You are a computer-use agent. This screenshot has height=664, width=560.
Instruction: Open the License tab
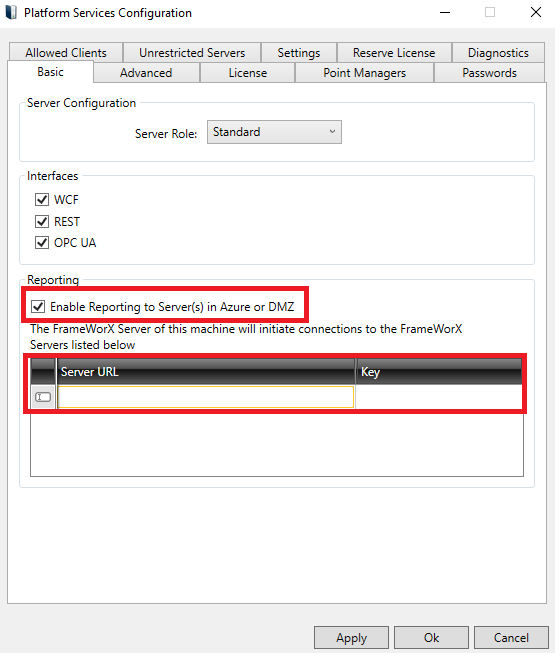pos(247,73)
